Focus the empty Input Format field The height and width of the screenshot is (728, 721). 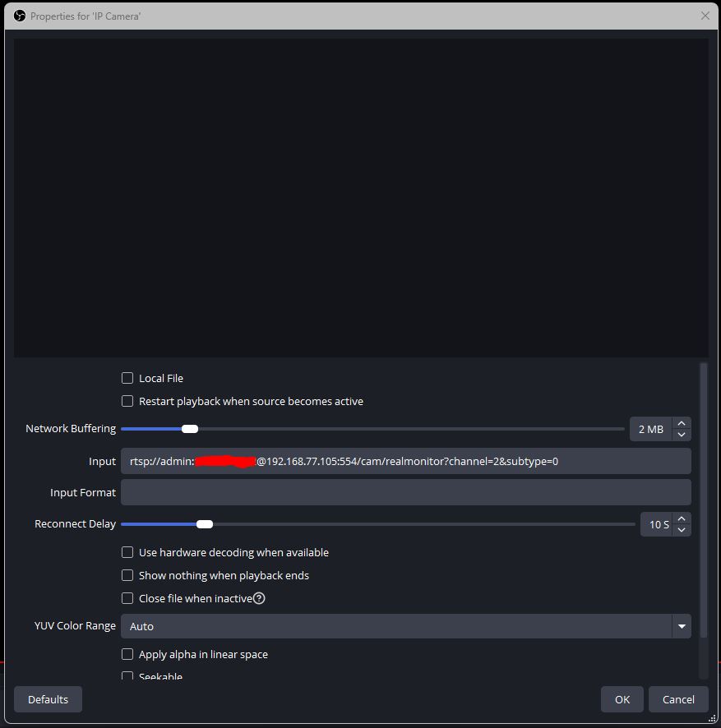pyautogui.click(x=405, y=492)
